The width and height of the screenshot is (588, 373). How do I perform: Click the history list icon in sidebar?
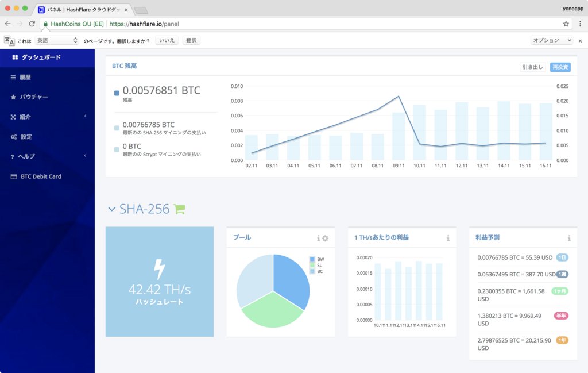[x=13, y=78]
